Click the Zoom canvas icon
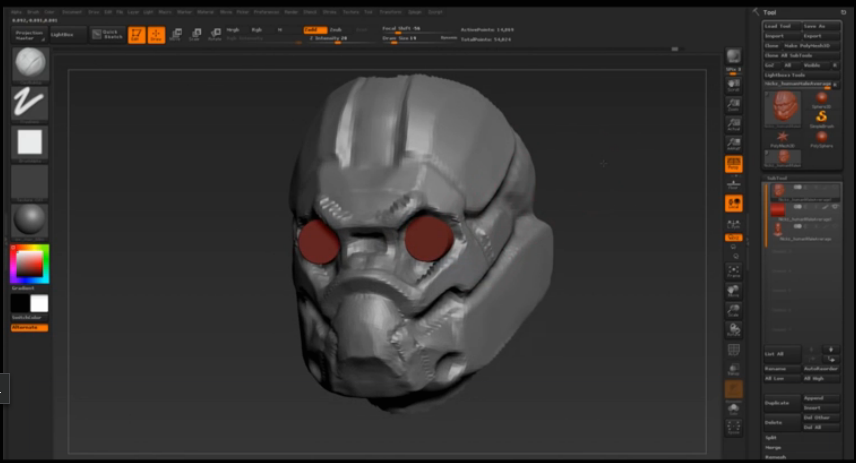The image size is (856, 463). [733, 105]
